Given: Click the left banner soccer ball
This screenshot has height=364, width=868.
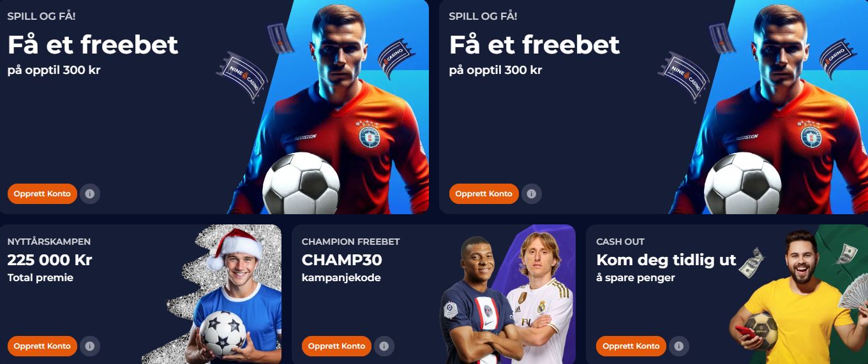Looking at the screenshot, I should (301, 184).
